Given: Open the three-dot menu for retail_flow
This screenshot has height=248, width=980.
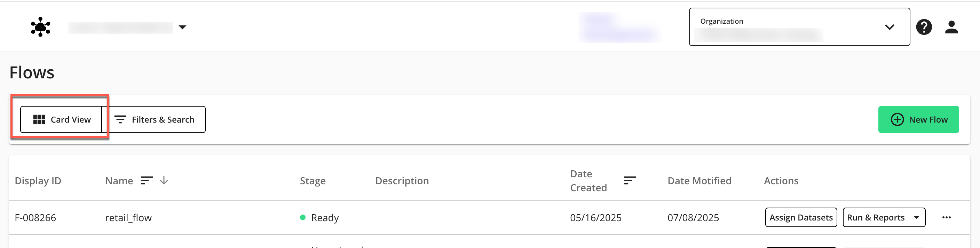Looking at the screenshot, I should pos(946,217).
